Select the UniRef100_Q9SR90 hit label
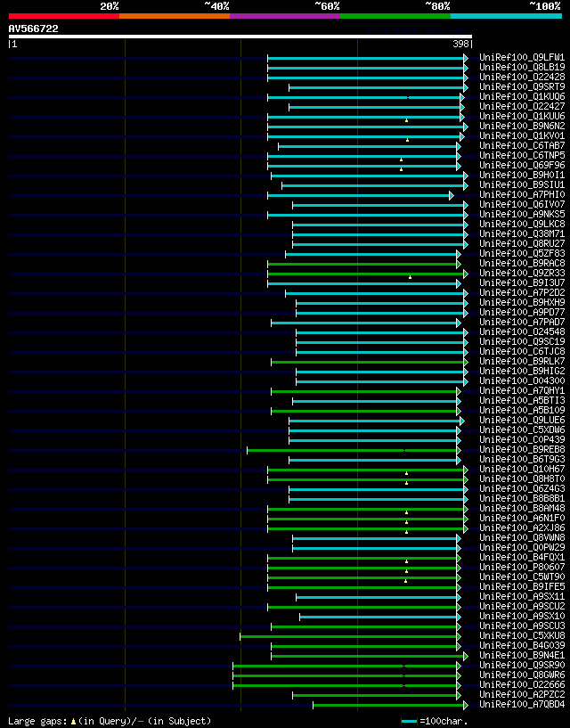The height and width of the screenshot is (728, 570). (522, 666)
